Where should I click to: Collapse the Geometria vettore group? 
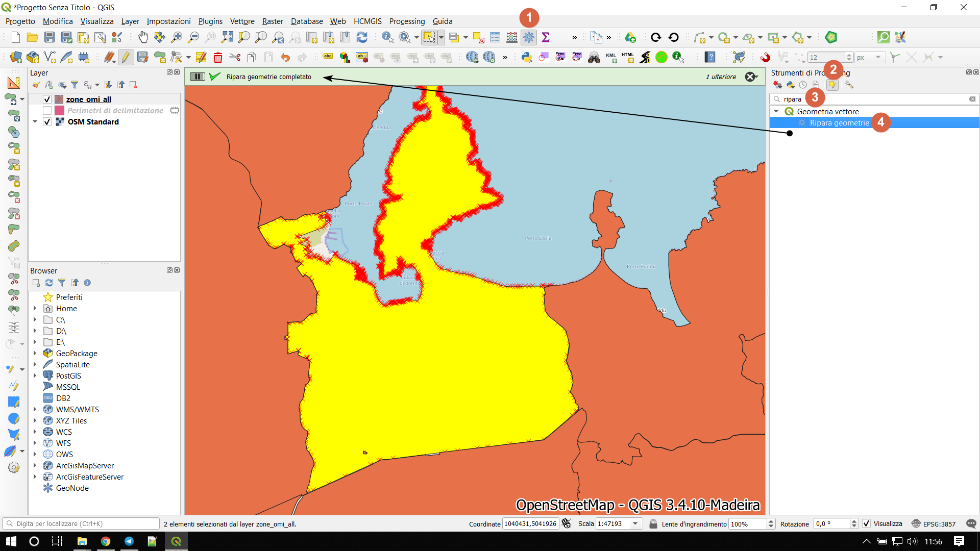pyautogui.click(x=776, y=111)
